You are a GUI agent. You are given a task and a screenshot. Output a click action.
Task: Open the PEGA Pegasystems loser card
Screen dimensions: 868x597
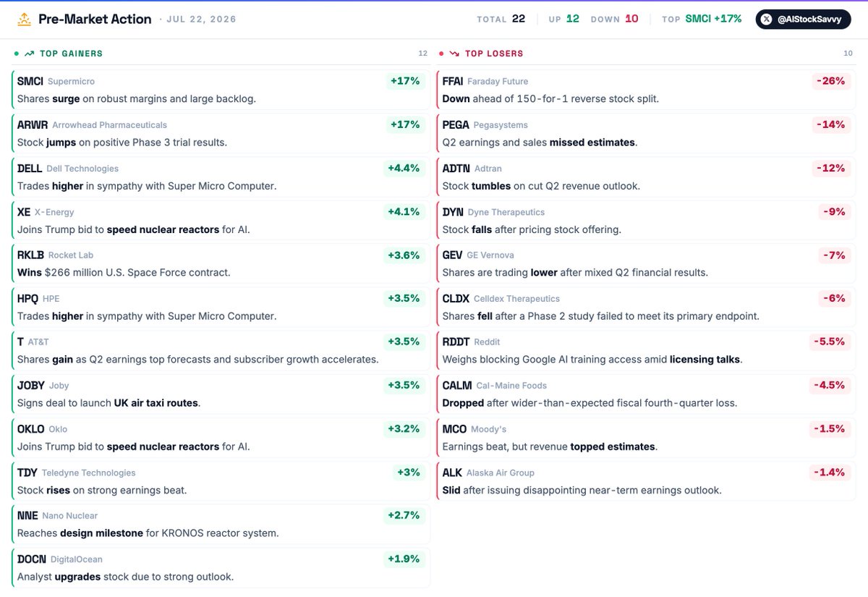645,133
